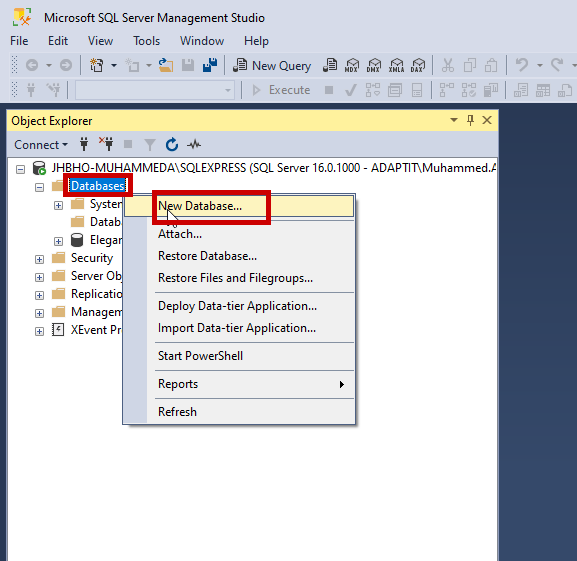Viewport: 577px width, 561px height.
Task: Click the Cut scissors icon
Action: point(447,65)
